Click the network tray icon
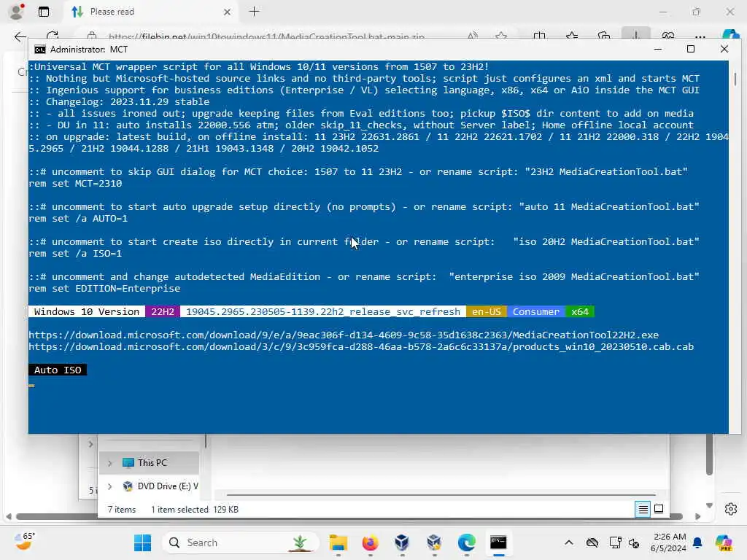This screenshot has height=560, width=747. [x=615, y=542]
